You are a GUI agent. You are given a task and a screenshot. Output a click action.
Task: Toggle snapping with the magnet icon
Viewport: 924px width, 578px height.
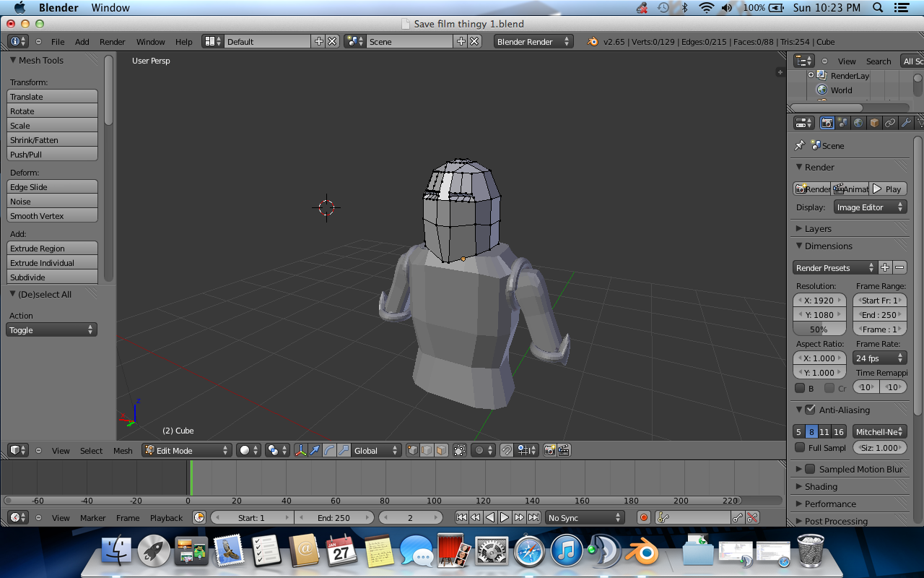(x=507, y=450)
